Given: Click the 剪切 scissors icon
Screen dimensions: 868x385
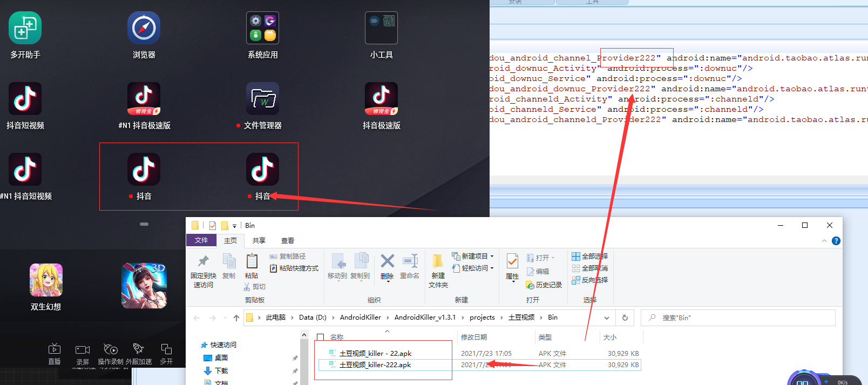Looking at the screenshot, I should coord(247,287).
